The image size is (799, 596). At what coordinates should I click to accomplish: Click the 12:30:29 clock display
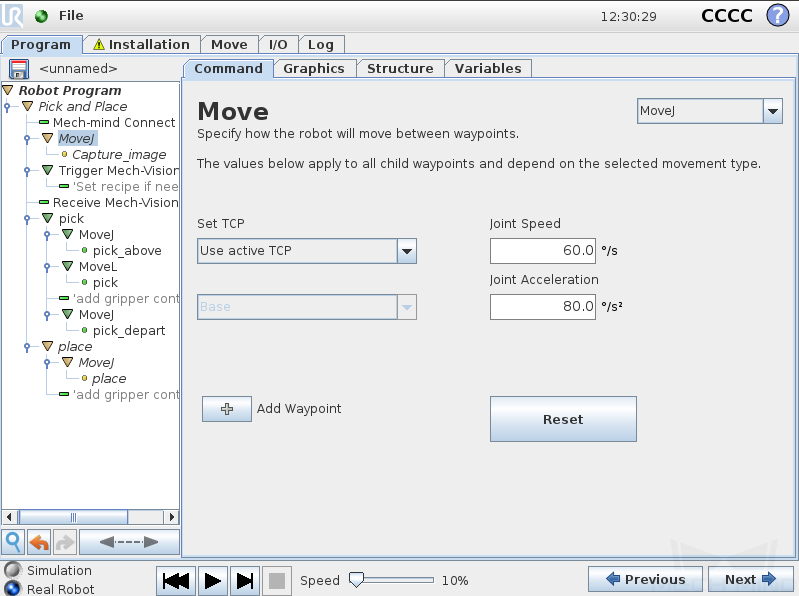[x=628, y=17]
